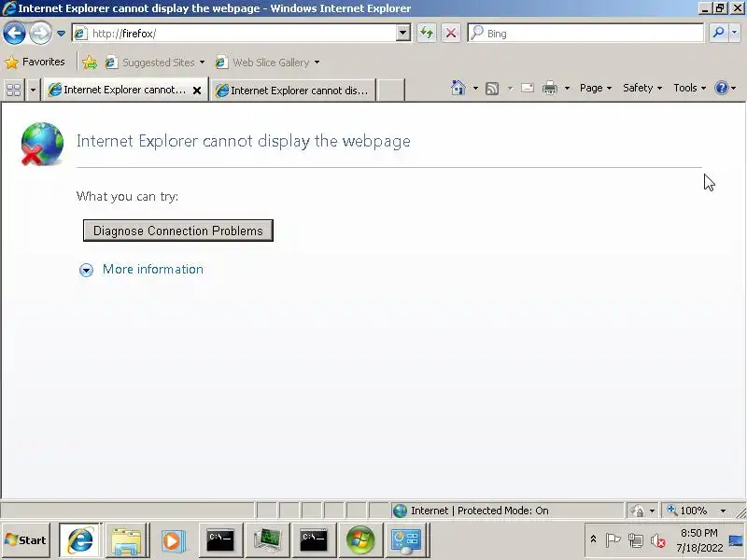
Task: Show hidden tray icons arrow
Action: (593, 539)
